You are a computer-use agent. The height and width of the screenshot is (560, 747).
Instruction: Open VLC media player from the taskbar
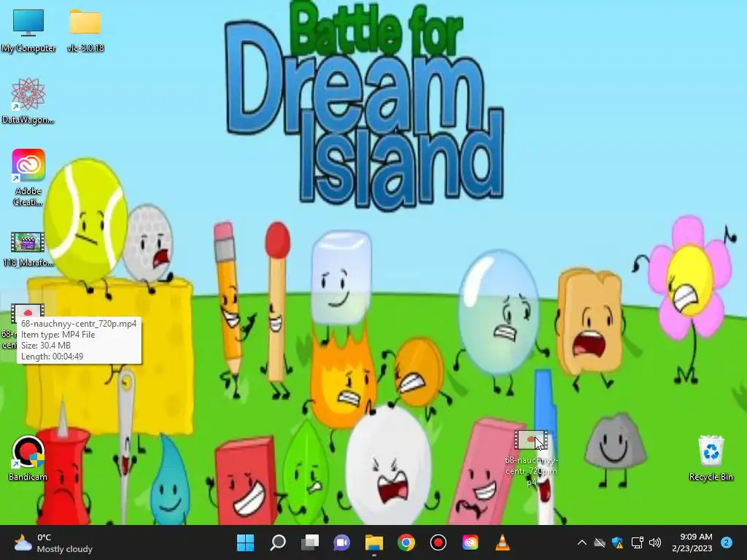[x=502, y=542]
